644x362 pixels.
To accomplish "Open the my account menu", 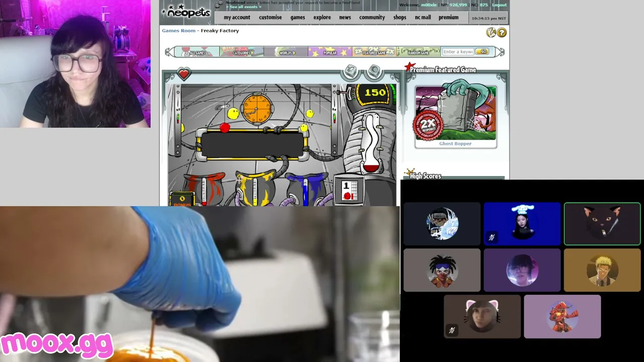I will (x=237, y=17).
